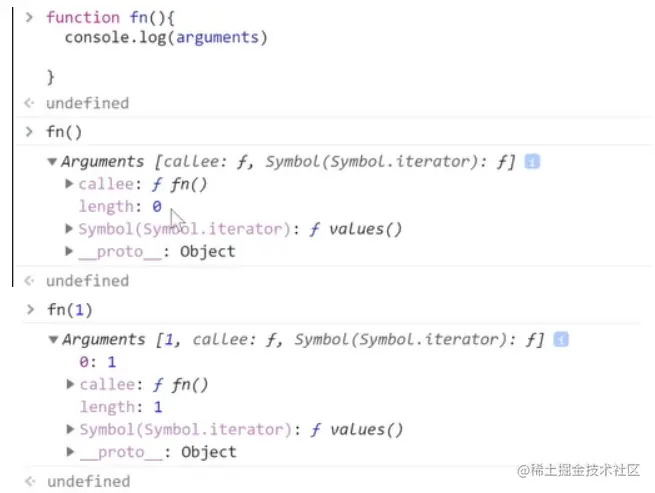
Task: Expand Symbol(Symbol.iterator) in second Arguments output
Action: pos(69,429)
